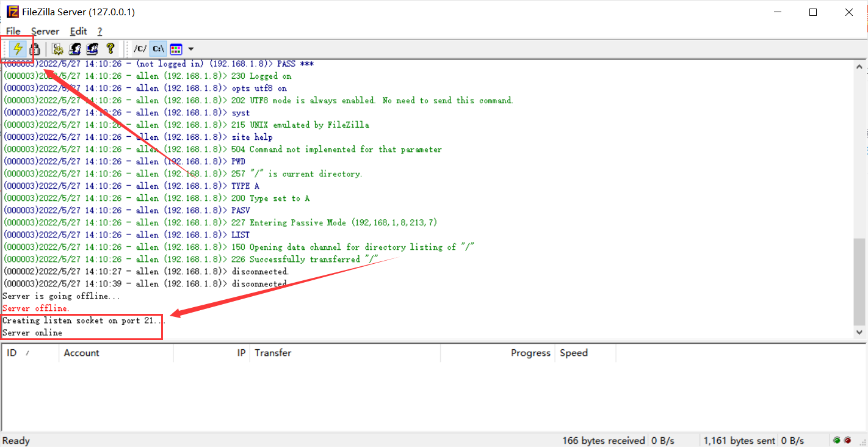Image resolution: width=868 pixels, height=447 pixels.
Task: Open the Users configuration icon
Action: (75, 49)
